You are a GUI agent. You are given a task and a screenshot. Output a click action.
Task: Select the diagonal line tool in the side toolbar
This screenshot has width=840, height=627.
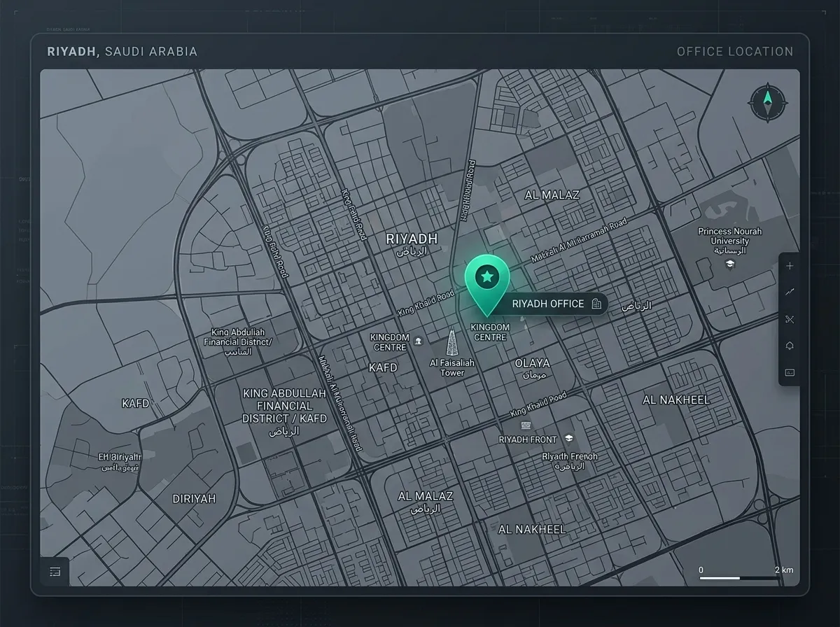coord(790,293)
